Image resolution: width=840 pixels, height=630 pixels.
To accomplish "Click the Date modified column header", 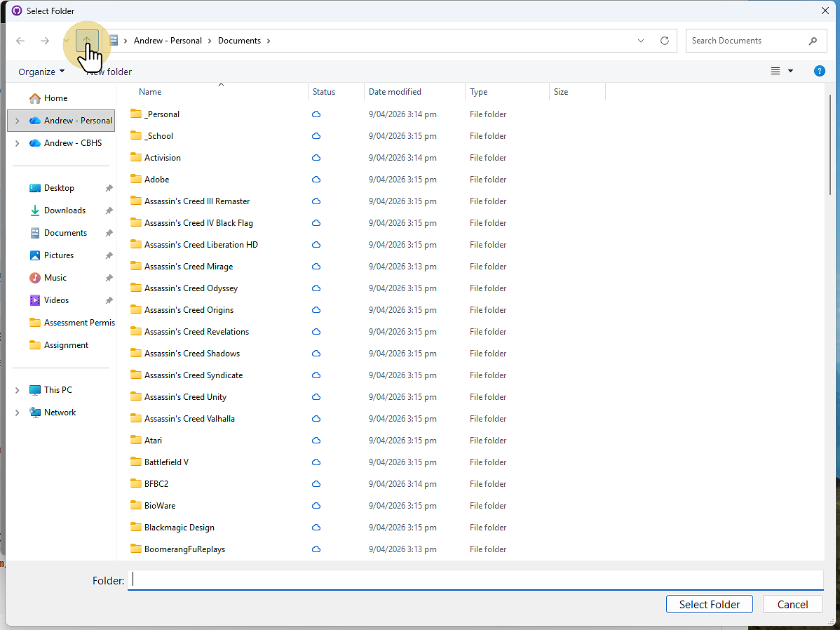I will 395,92.
